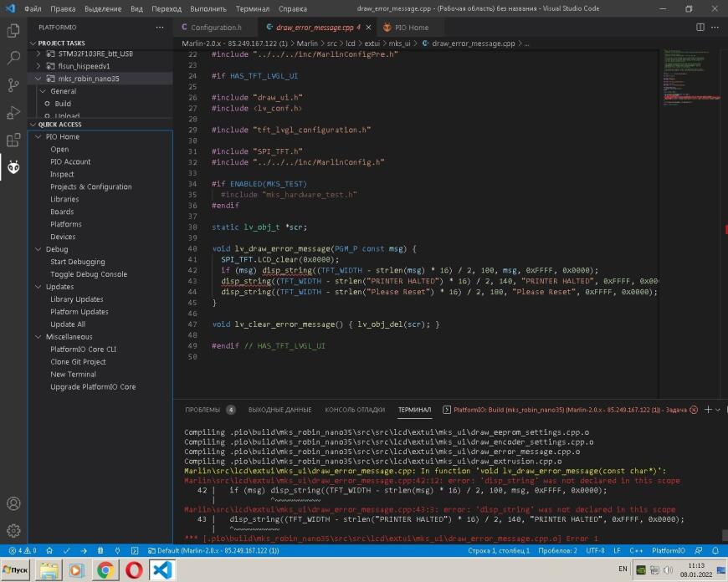
Task: Open the Accounts icon in activity bar
Action: pos(13,503)
